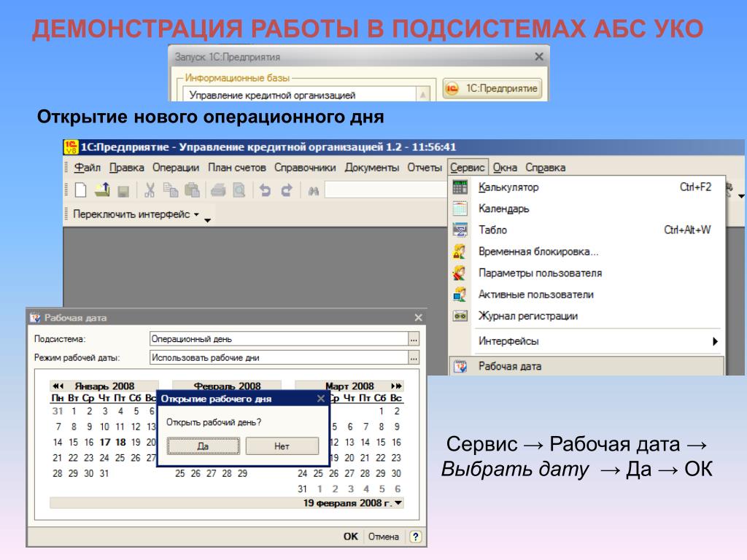Screen dimensions: 747x560
Task: Click the Параметры пользователя icon
Action: (460, 273)
